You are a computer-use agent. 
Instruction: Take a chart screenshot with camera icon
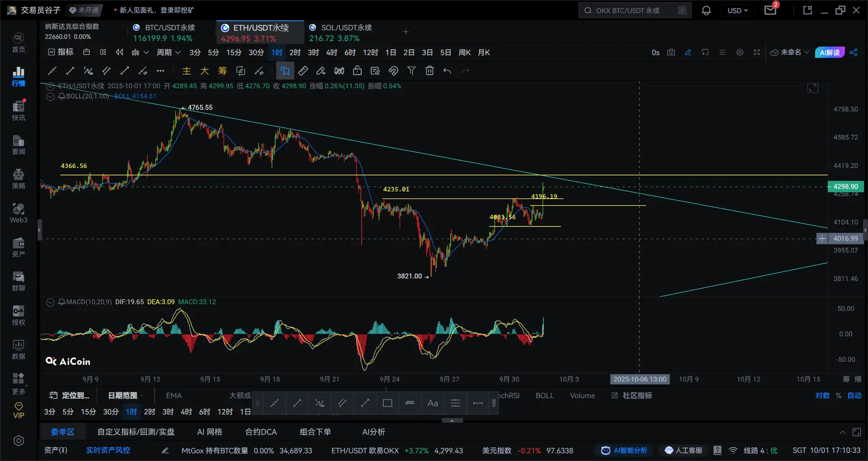[671, 52]
